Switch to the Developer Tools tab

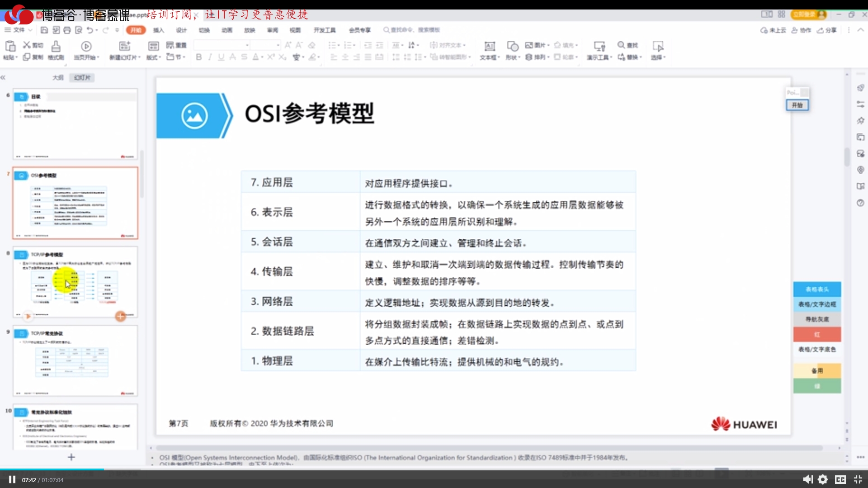(x=325, y=30)
